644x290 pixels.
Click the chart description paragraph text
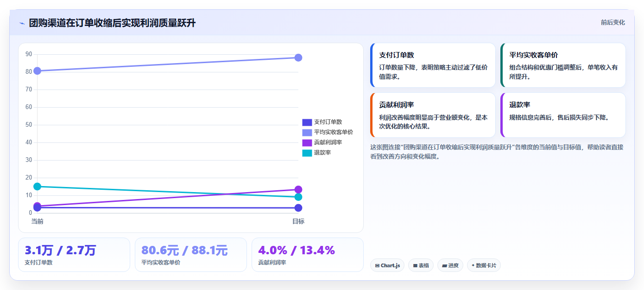(x=497, y=152)
